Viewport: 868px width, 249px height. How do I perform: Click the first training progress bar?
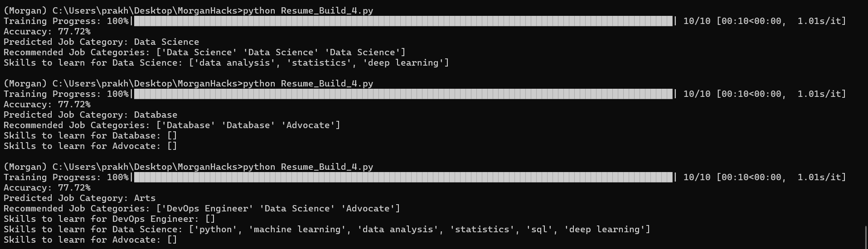403,21
